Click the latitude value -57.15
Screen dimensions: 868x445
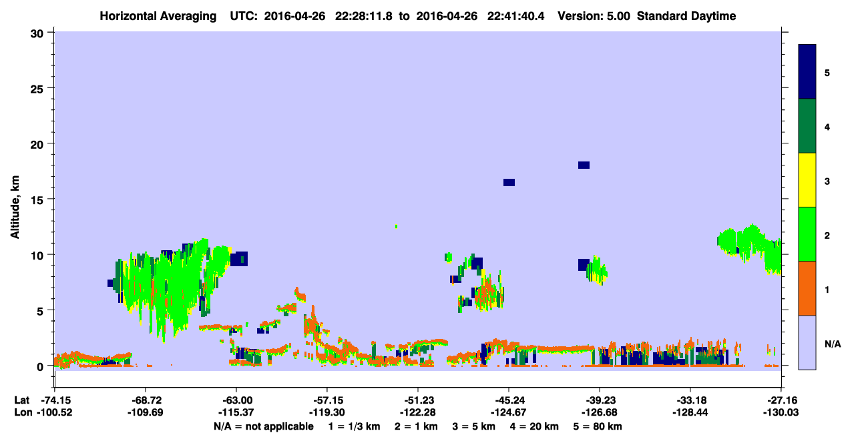coord(327,400)
